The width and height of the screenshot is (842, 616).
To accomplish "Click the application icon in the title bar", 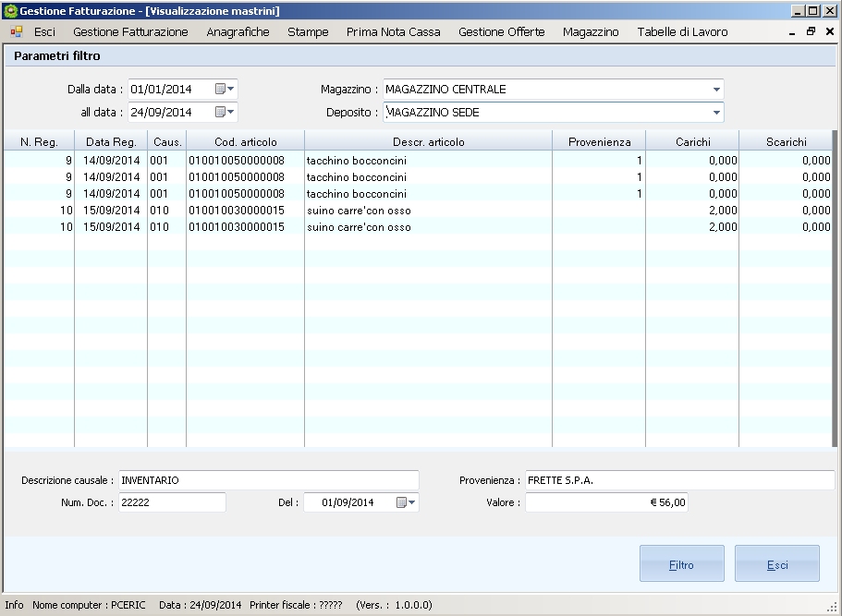I will click(10, 11).
